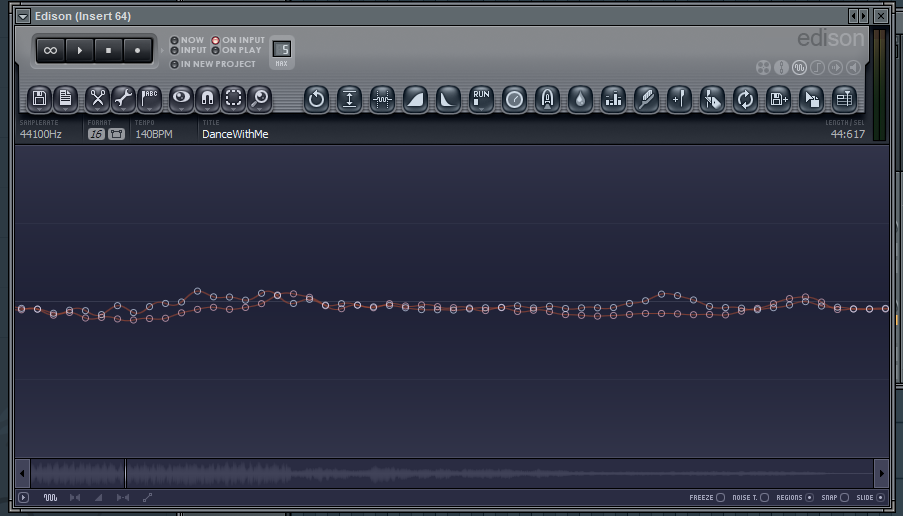Screen dimensions: 903x516
Task: Start recording with the Record button
Action: [x=137, y=50]
